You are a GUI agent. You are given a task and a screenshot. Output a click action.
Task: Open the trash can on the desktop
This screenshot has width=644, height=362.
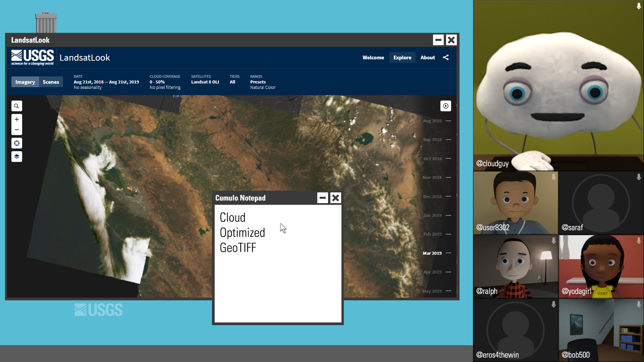(x=46, y=22)
